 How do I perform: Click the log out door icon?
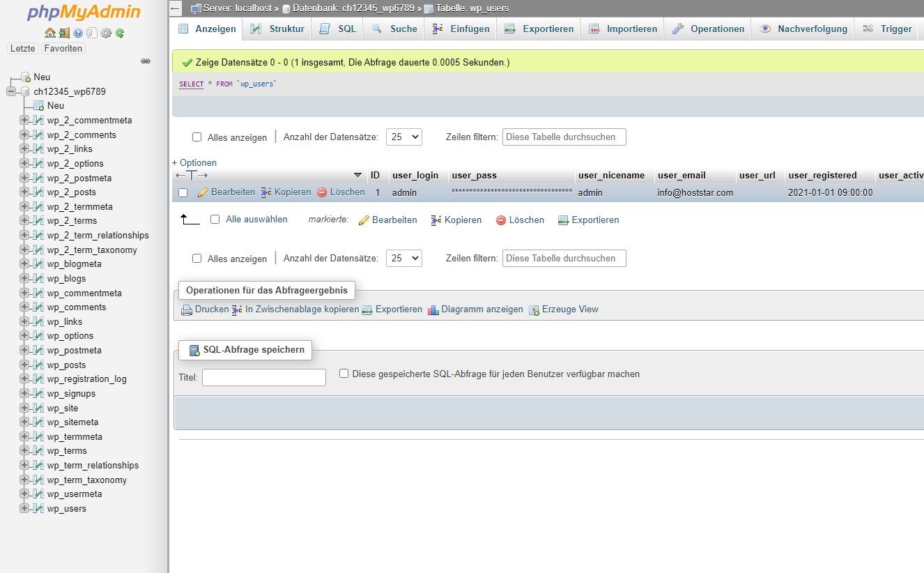[x=64, y=33]
